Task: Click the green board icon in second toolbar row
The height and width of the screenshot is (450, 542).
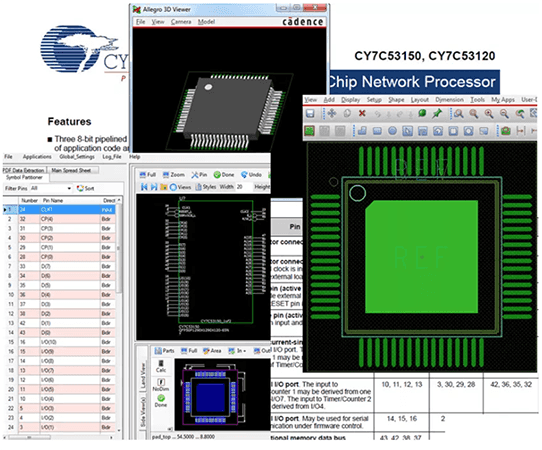Action: [x=309, y=131]
